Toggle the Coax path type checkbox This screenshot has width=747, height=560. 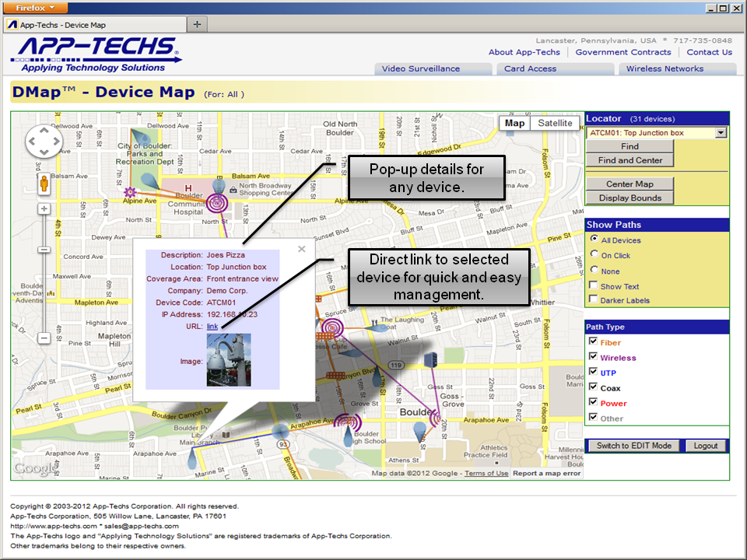click(593, 387)
